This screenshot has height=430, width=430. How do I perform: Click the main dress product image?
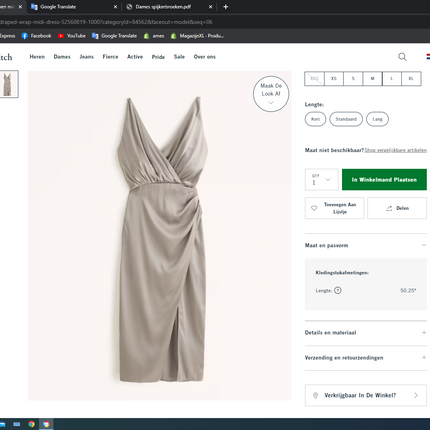(159, 235)
